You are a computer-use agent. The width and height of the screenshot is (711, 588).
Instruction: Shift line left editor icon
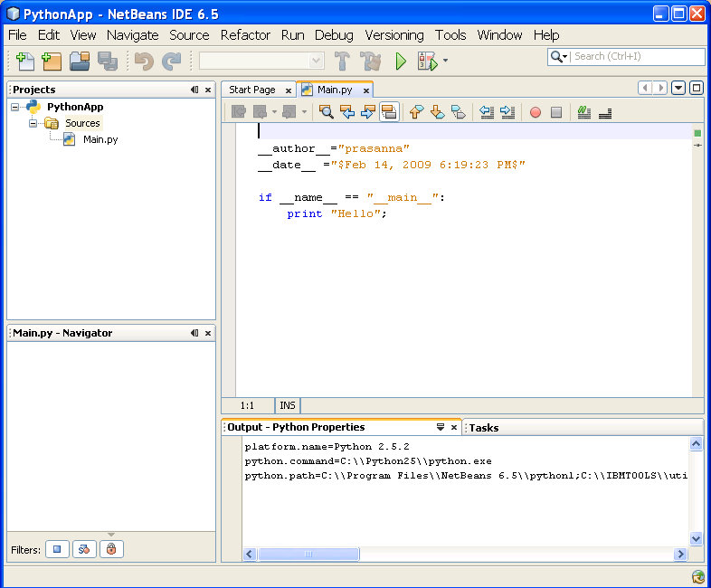487,111
